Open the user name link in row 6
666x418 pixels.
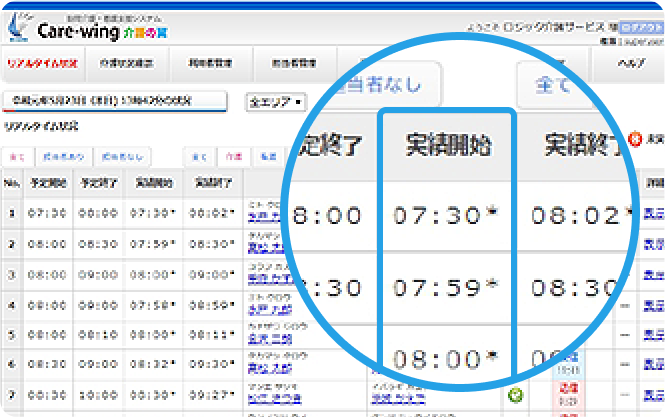[x=270, y=368]
